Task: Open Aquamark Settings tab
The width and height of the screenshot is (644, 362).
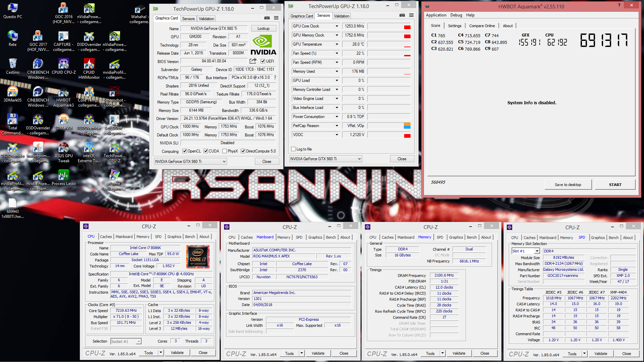Action: pos(454,26)
